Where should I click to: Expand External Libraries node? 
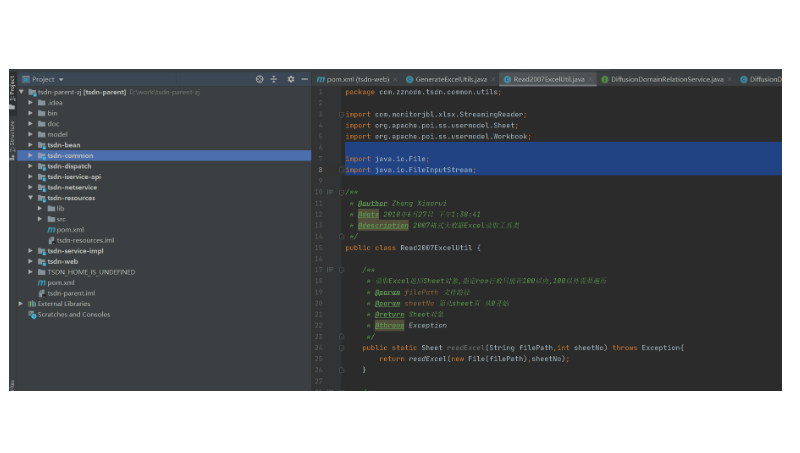tap(21, 304)
